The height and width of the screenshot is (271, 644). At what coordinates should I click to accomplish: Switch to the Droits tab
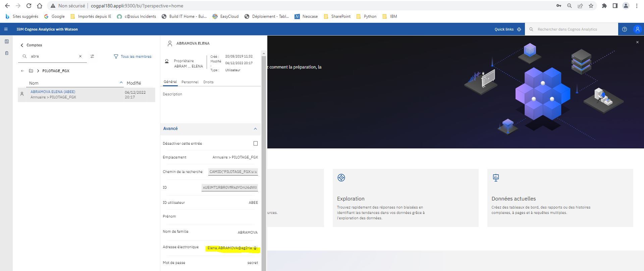click(208, 82)
